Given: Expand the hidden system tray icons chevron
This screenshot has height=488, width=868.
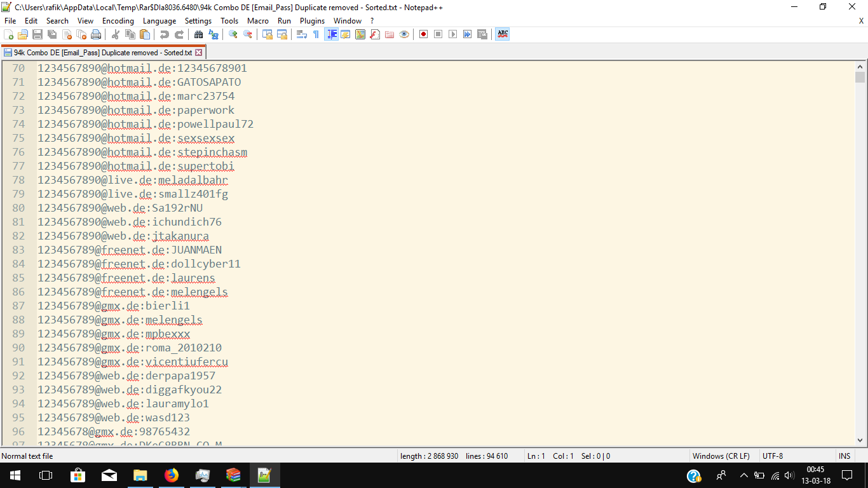Looking at the screenshot, I should pos(743,475).
